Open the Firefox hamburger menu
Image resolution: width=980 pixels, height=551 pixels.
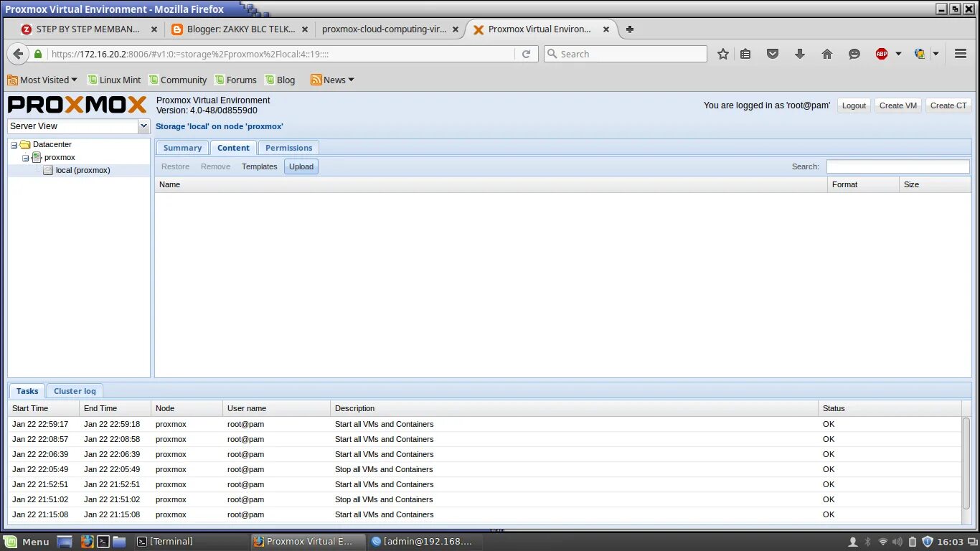pyautogui.click(x=961, y=54)
